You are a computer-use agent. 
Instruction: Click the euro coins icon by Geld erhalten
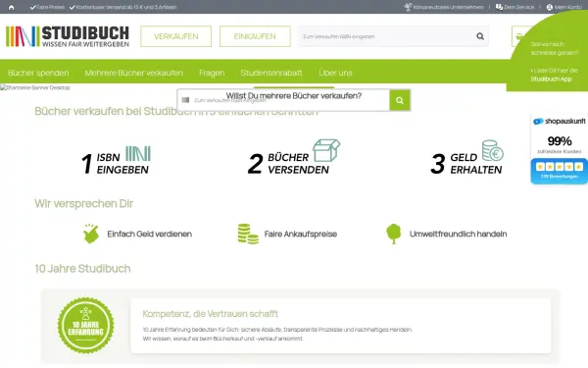pos(493,150)
